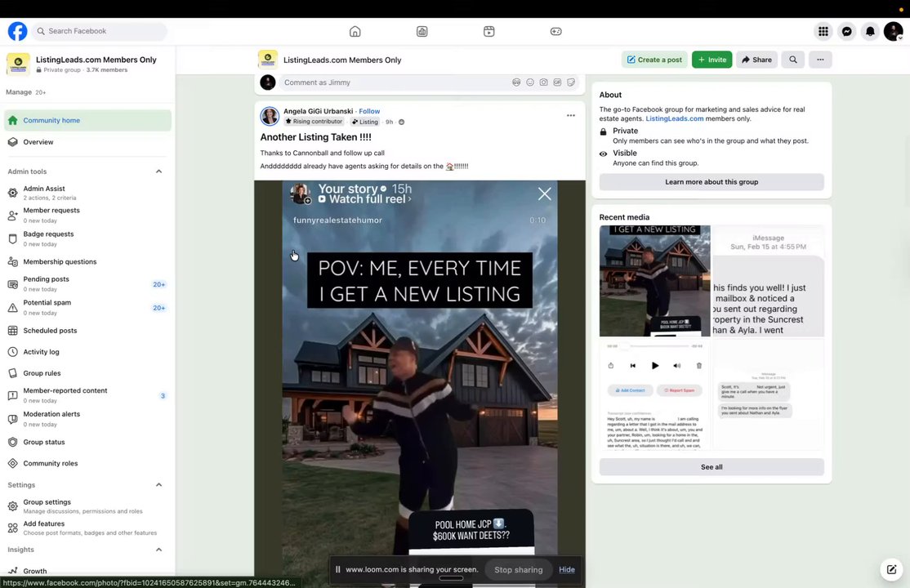Open the account profile avatar menu

pos(893,31)
